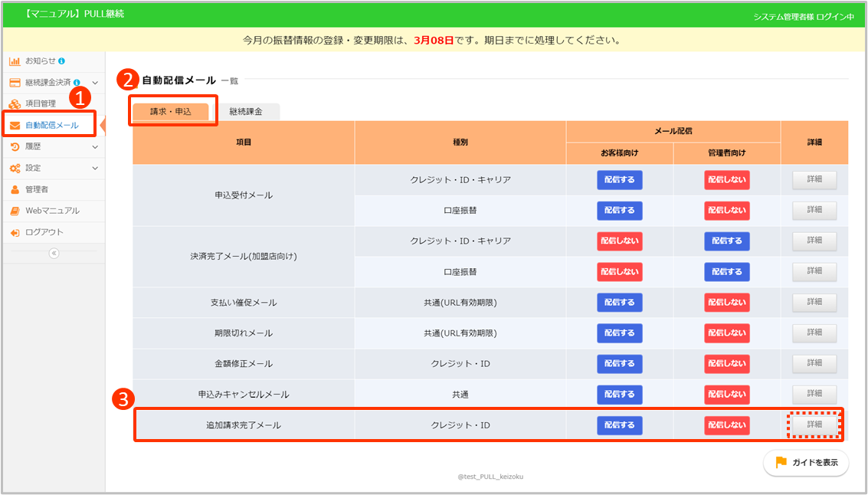
Task: Toggle customer mail for 決済完了メール 口座振替
Action: [x=620, y=272]
